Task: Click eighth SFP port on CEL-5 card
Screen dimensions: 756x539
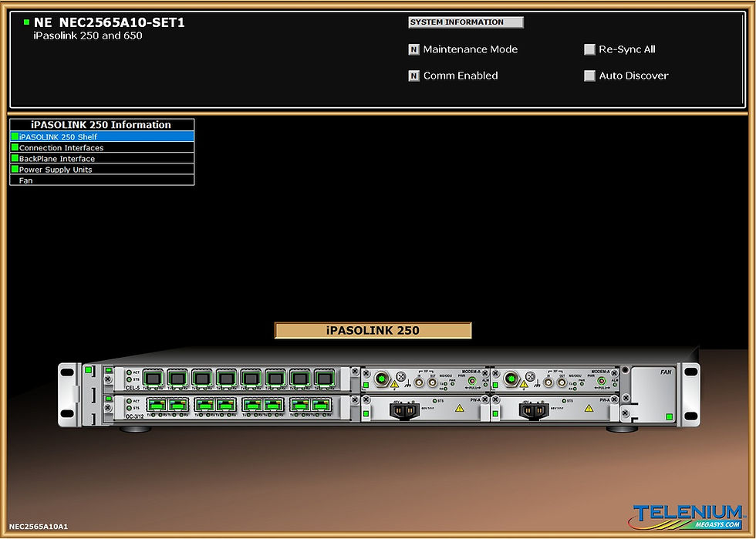Action: (324, 378)
